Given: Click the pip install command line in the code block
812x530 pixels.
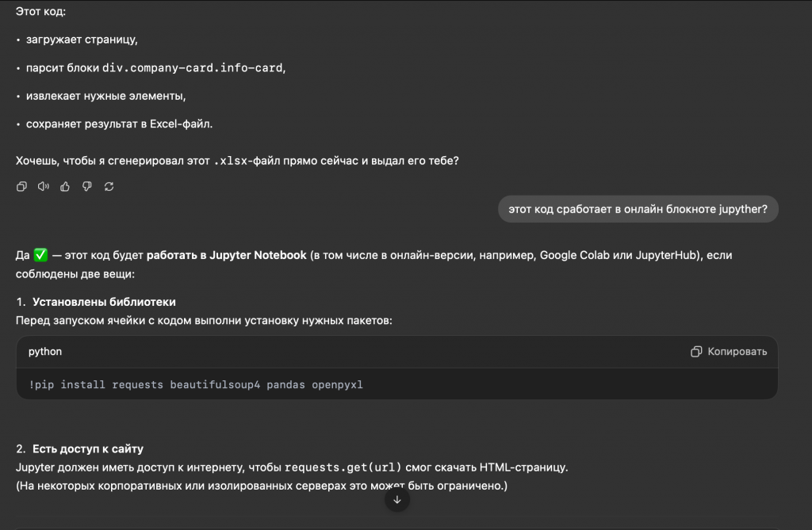Looking at the screenshot, I should tap(196, 385).
